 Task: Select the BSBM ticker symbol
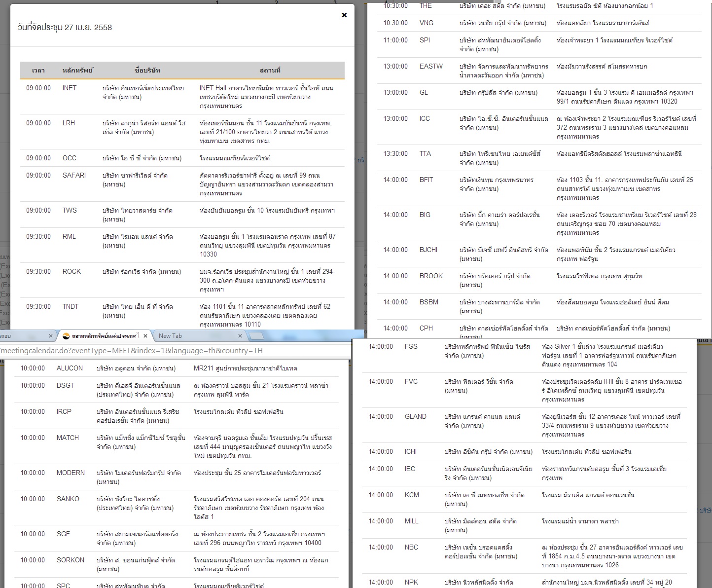428,302
